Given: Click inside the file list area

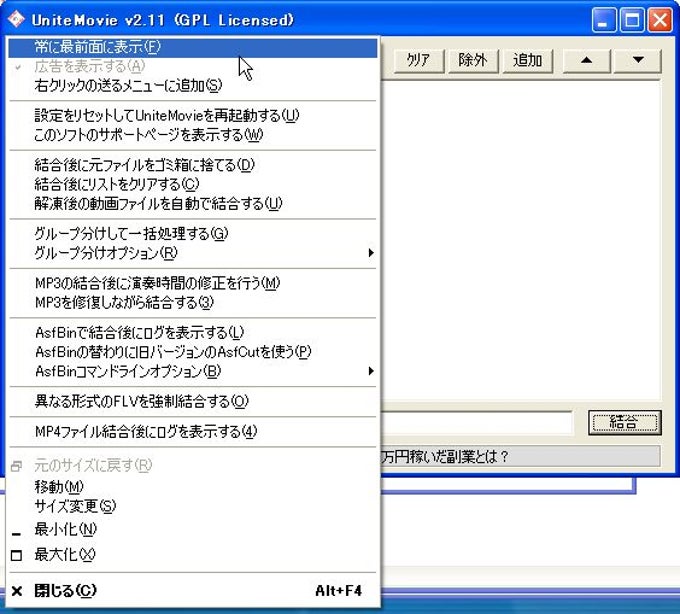Looking at the screenshot, I should pyautogui.click(x=520, y=241).
